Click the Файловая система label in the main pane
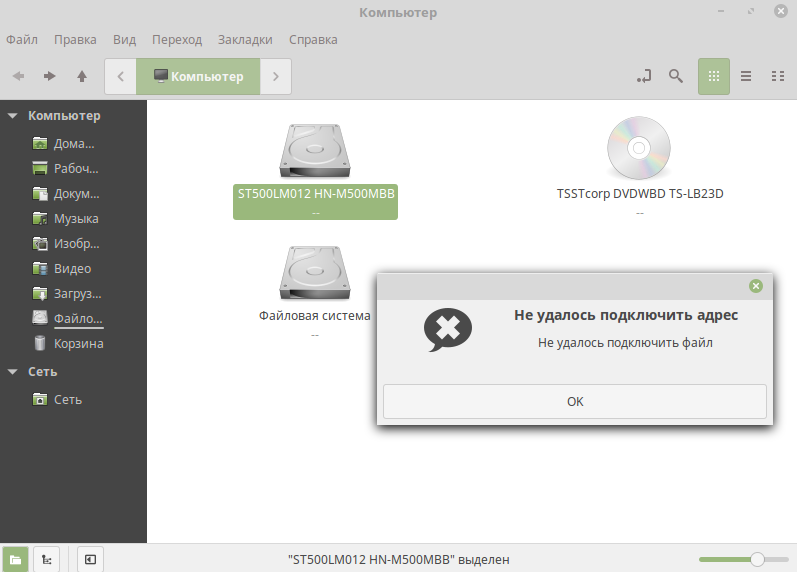The width and height of the screenshot is (797, 572). click(x=315, y=316)
